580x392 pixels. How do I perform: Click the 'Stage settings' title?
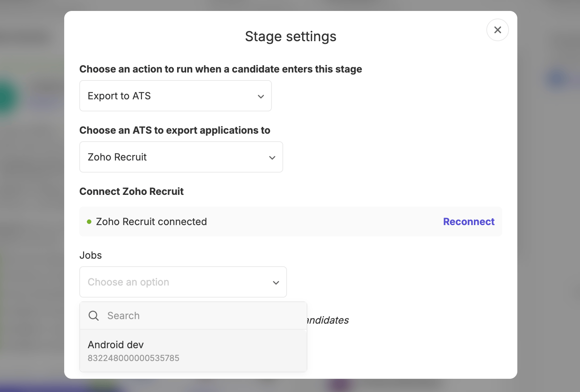click(291, 37)
